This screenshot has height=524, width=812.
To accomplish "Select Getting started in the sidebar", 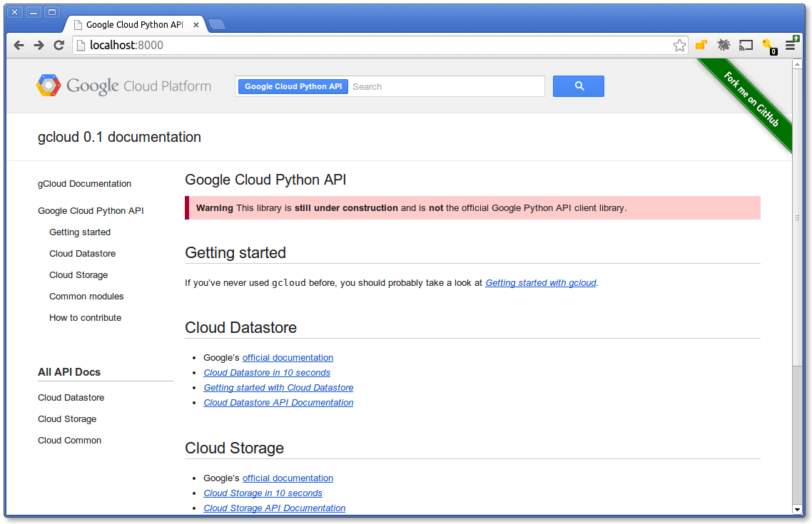I will click(x=80, y=232).
